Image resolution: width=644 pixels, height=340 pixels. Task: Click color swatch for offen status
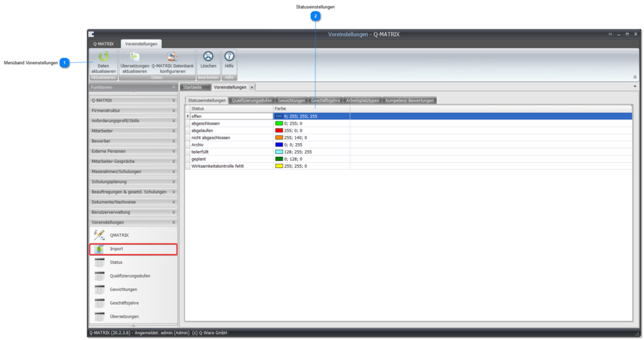click(x=279, y=116)
